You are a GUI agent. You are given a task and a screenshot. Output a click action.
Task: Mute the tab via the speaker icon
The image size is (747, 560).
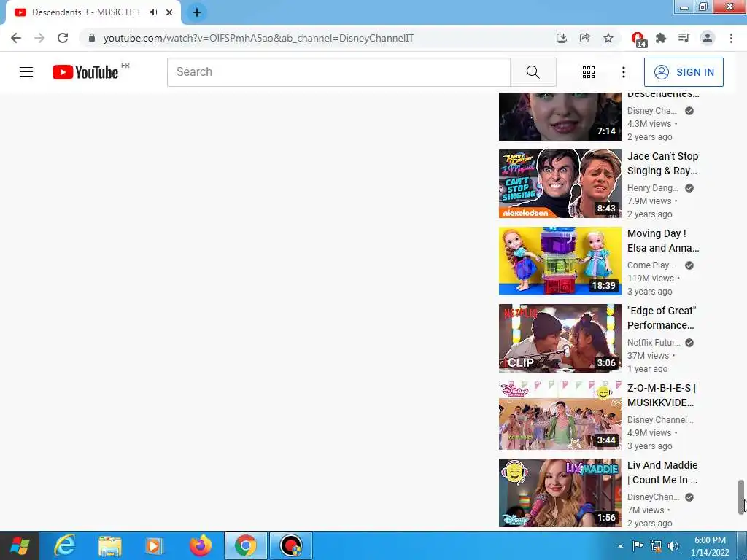[x=153, y=12]
